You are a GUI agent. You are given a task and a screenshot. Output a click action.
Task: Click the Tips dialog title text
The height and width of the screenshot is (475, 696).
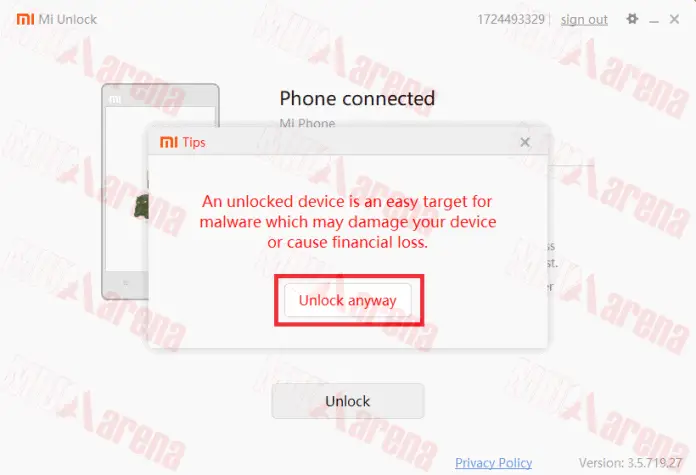194,142
